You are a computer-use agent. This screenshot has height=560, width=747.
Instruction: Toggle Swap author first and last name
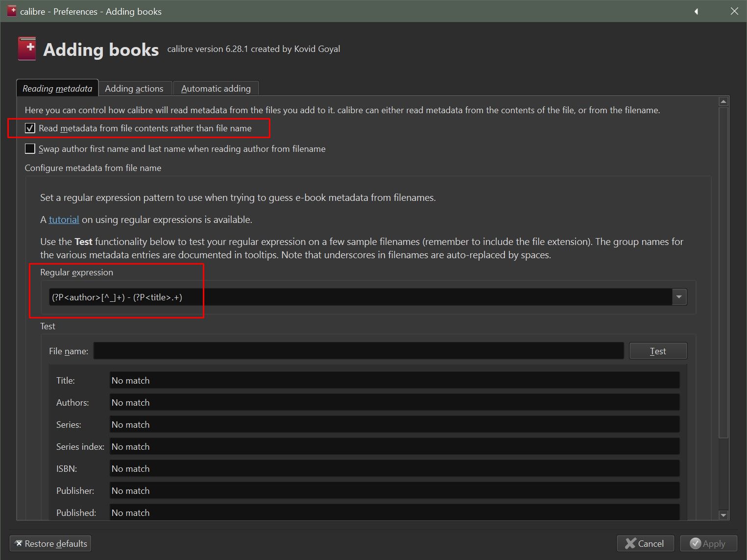(x=30, y=149)
